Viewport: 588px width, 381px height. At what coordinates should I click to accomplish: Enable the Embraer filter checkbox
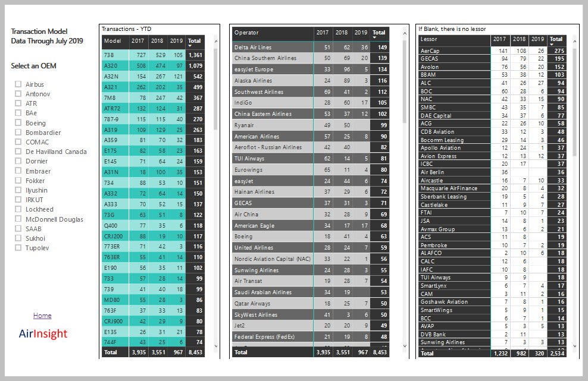pos(18,171)
